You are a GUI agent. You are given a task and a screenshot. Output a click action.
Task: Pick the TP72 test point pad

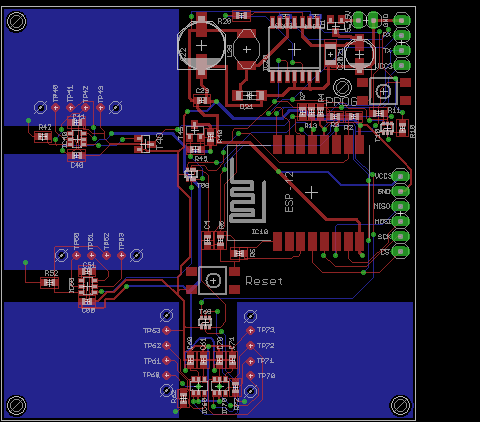[x=250, y=345]
